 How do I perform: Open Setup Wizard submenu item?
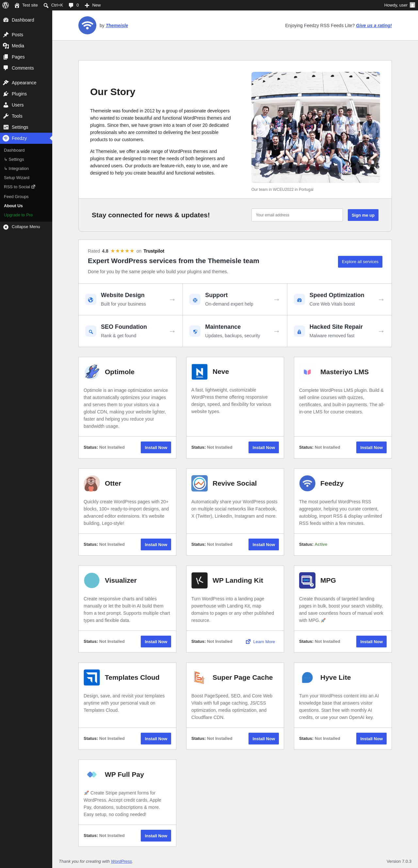click(x=26, y=177)
